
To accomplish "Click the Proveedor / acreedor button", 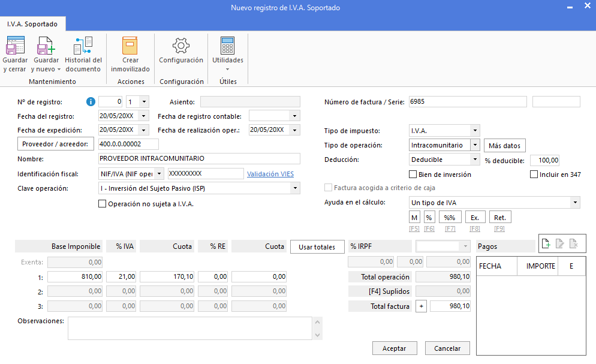I will (56, 144).
